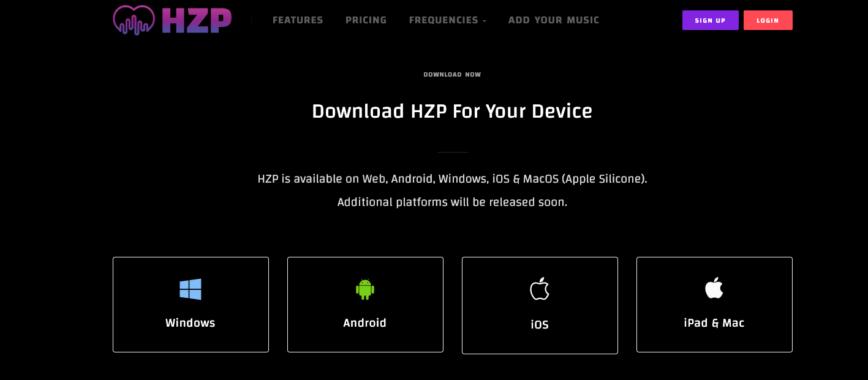Expand the Frequencies dropdown arrow
The height and width of the screenshot is (380, 868).
click(x=485, y=21)
